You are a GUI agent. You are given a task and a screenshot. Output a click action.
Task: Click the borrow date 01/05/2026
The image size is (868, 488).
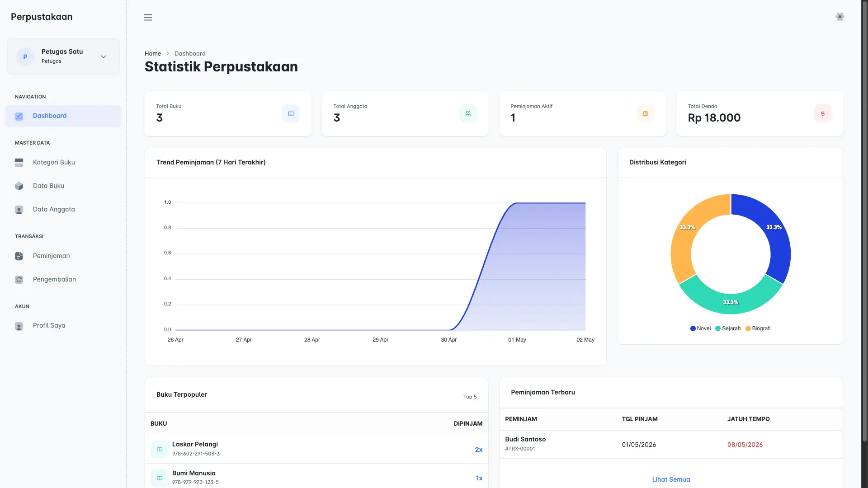point(639,445)
